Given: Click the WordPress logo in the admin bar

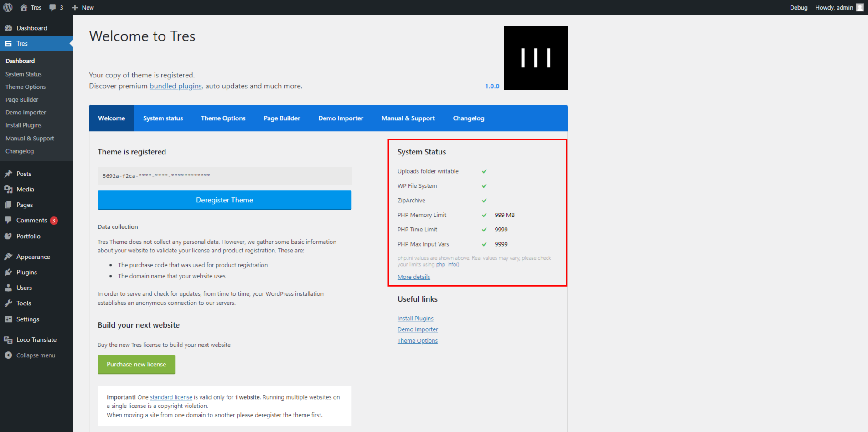Looking at the screenshot, I should click(x=8, y=7).
